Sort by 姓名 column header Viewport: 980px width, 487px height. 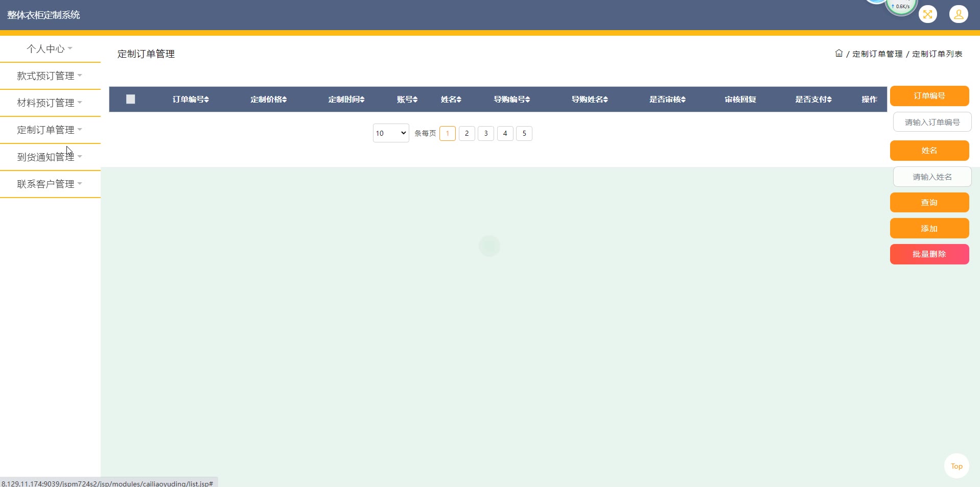coord(451,99)
